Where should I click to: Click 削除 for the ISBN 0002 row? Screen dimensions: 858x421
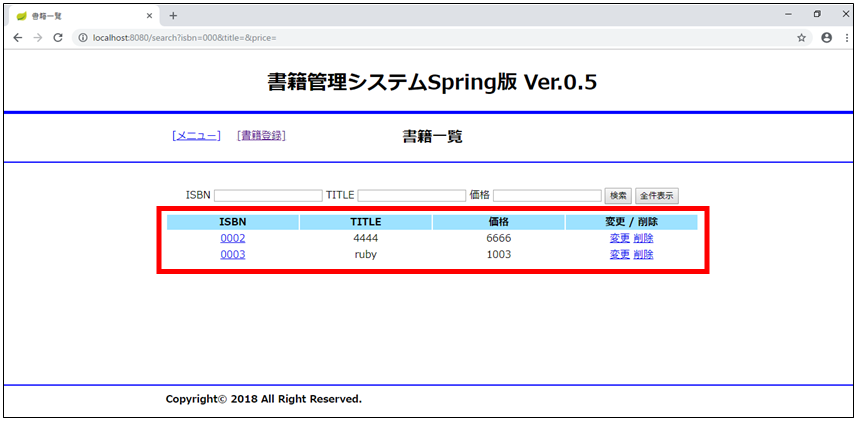643,238
